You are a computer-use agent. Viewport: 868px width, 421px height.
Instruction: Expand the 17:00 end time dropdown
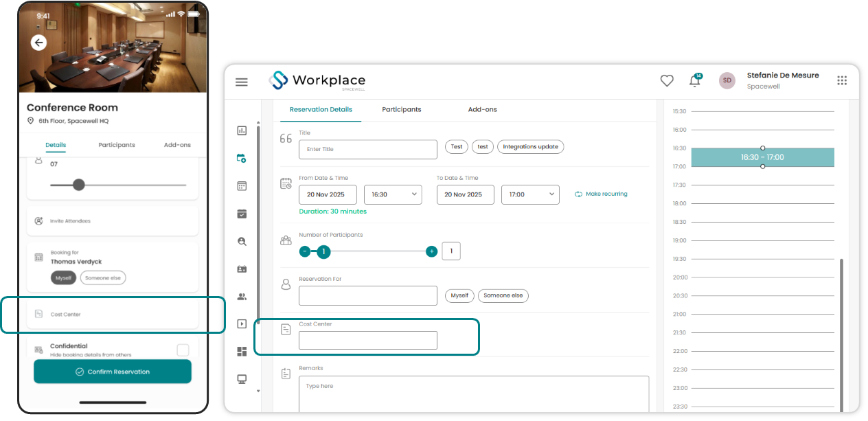(x=530, y=194)
